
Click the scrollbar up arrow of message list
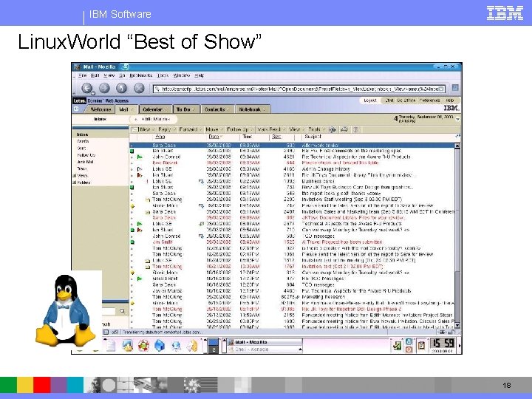click(x=457, y=146)
